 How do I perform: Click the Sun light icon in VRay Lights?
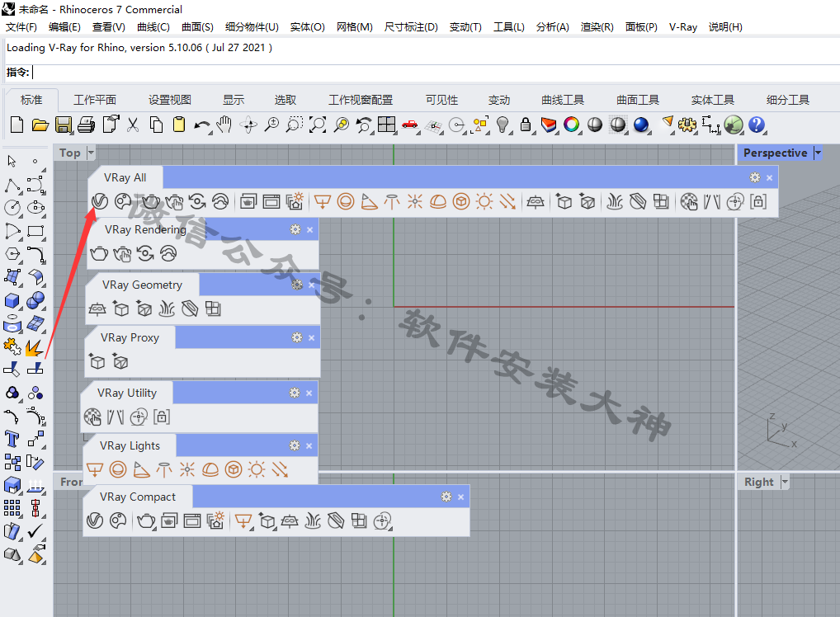[257, 469]
